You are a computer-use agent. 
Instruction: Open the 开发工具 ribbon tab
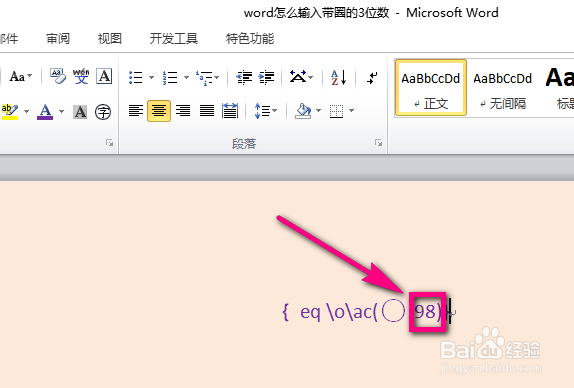pyautogui.click(x=174, y=38)
